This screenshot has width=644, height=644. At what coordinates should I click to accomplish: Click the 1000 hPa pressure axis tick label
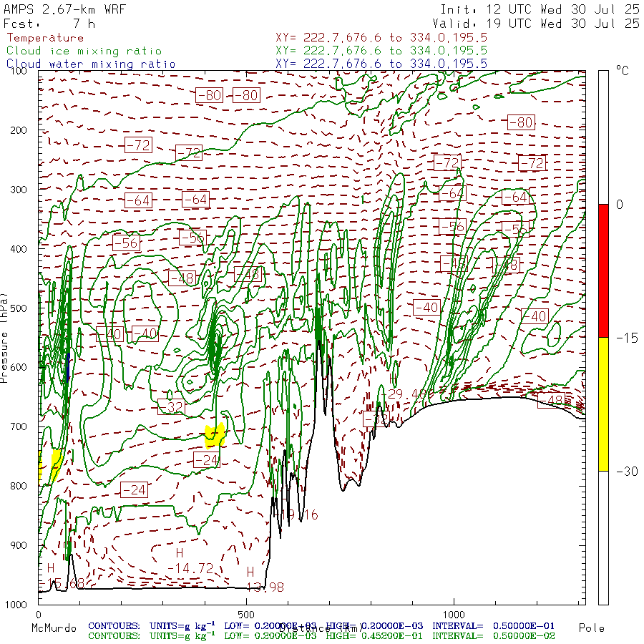[x=16, y=605]
